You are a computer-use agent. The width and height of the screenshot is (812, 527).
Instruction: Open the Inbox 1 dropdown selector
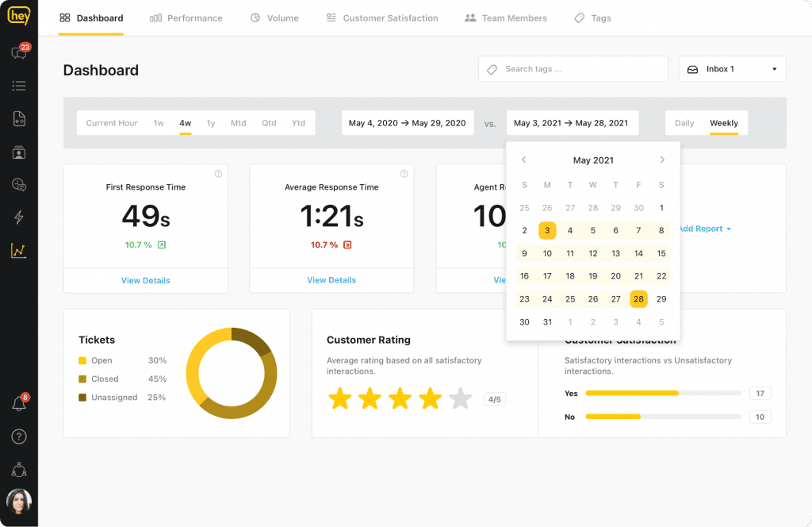point(731,69)
